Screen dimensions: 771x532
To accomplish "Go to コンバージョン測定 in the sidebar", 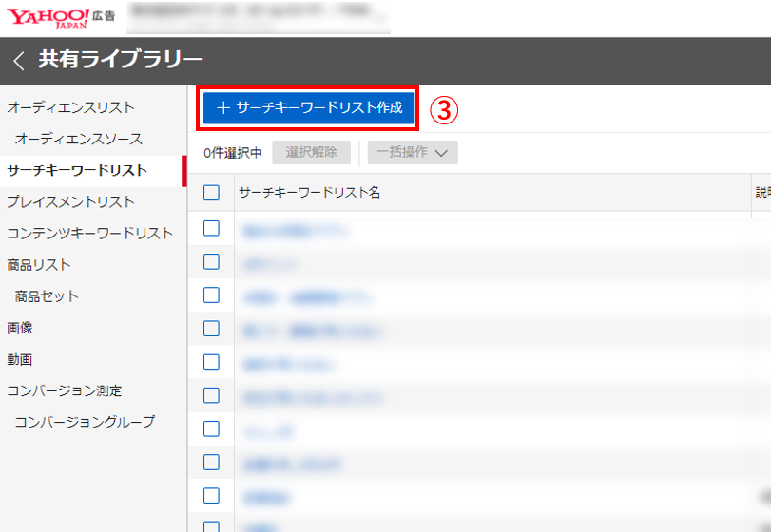I will click(65, 390).
